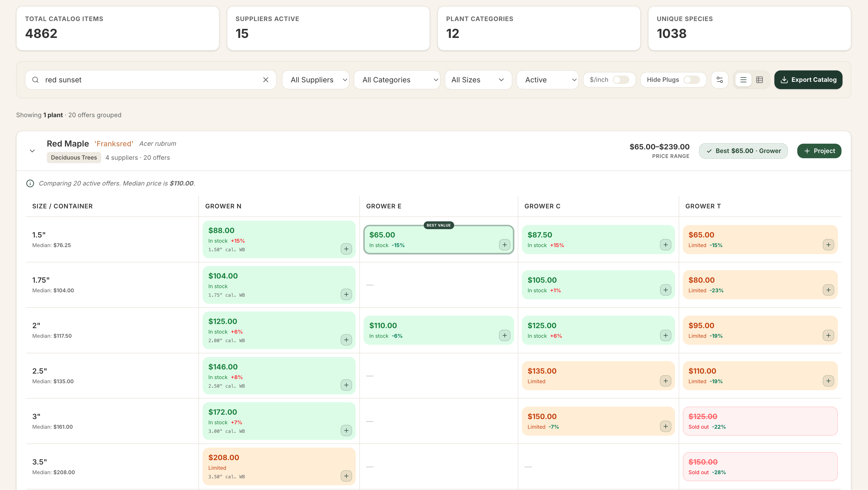
Task: Select the sold out $125.00 offer card
Action: (x=760, y=421)
